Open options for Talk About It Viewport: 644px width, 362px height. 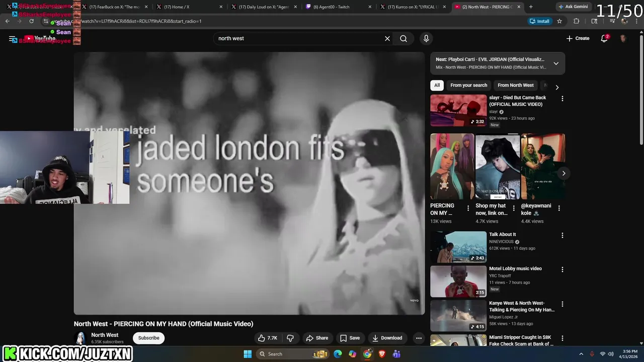click(x=562, y=235)
